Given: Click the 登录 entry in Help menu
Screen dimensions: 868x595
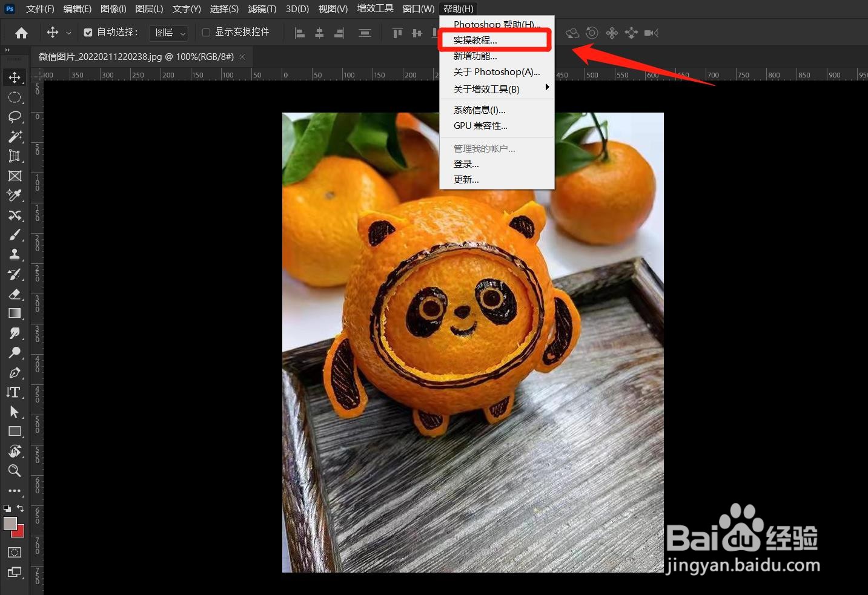Looking at the screenshot, I should click(466, 163).
